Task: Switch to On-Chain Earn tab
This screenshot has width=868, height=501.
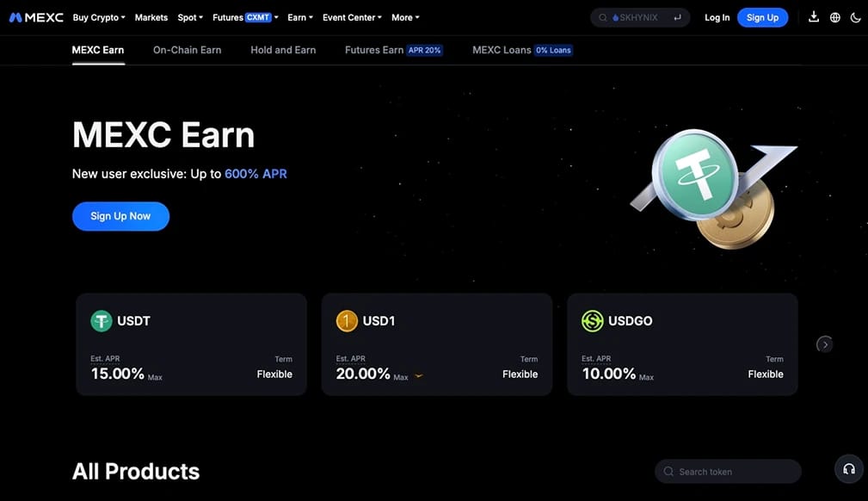Action: tap(188, 50)
